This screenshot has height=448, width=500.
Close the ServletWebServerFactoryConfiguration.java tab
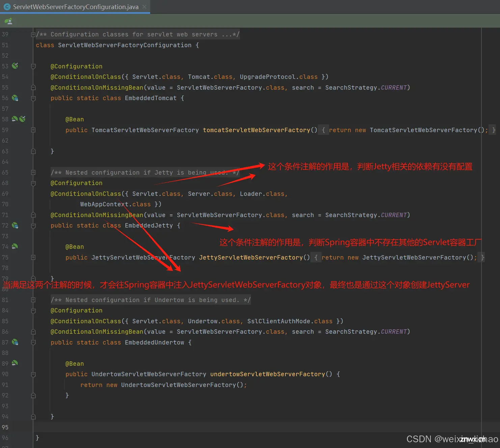[144, 7]
